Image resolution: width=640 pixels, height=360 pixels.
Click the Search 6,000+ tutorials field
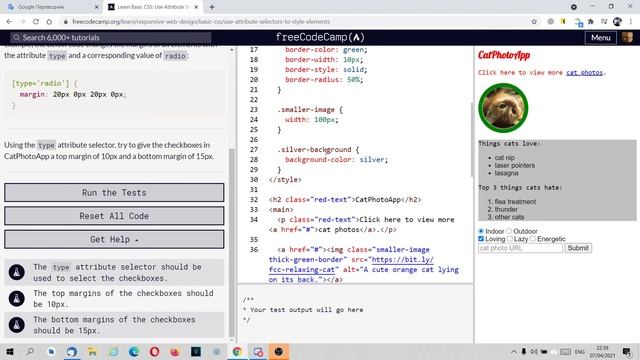click(111, 38)
